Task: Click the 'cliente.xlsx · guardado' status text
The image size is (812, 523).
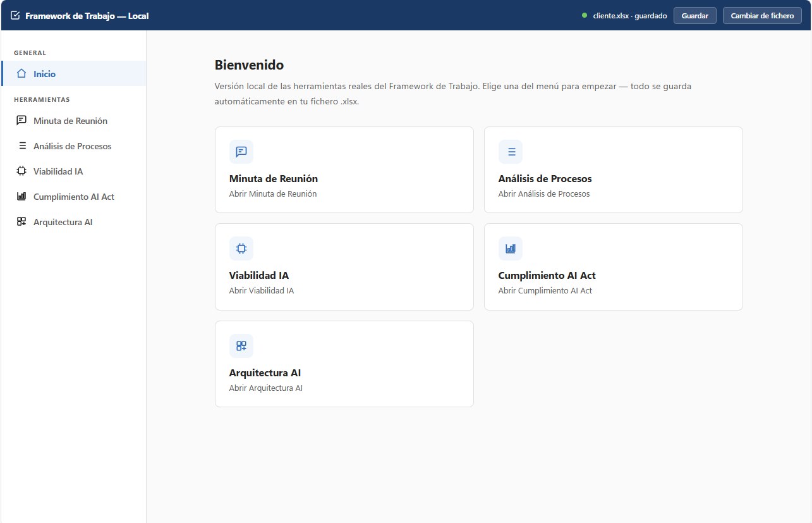Action: click(629, 16)
